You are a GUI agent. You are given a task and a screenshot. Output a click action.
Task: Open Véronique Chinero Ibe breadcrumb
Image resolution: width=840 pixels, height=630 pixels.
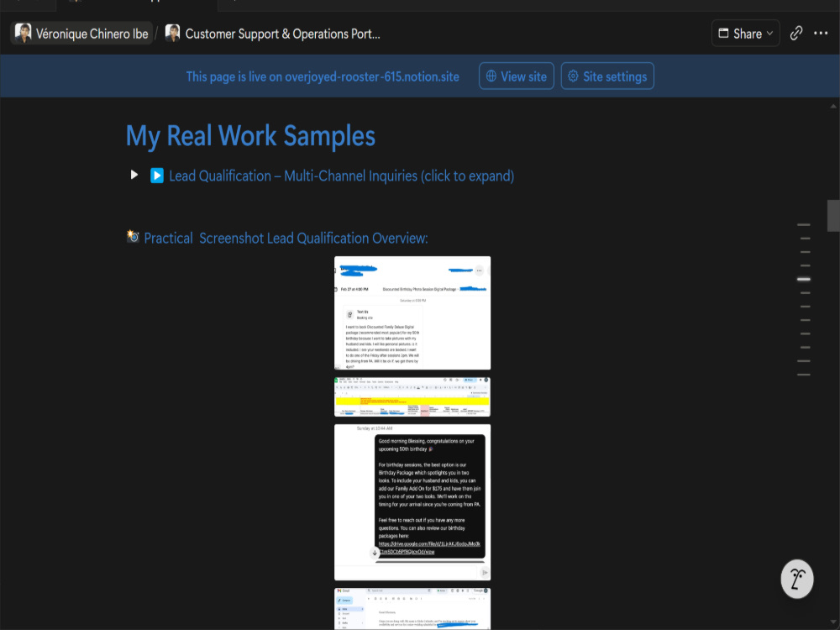pos(81,34)
